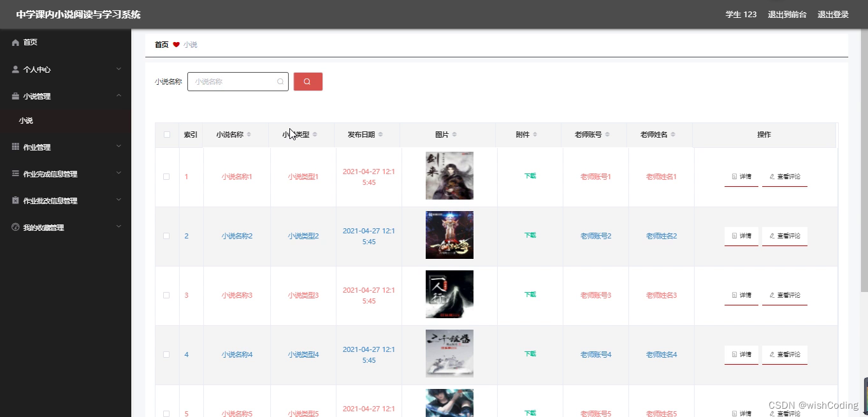Image resolution: width=868 pixels, height=417 pixels.
Task: Click system title 中学课内小说阅读与学习系统
Action: (78, 15)
